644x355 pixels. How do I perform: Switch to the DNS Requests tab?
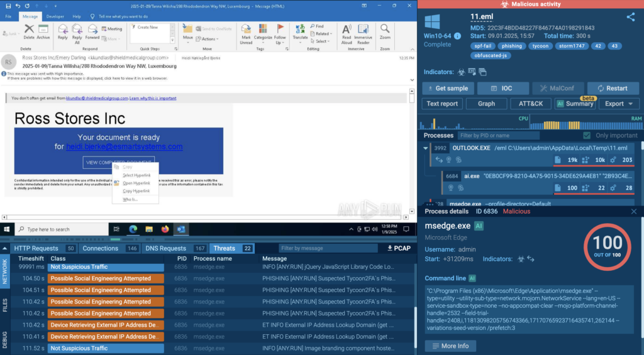point(165,248)
